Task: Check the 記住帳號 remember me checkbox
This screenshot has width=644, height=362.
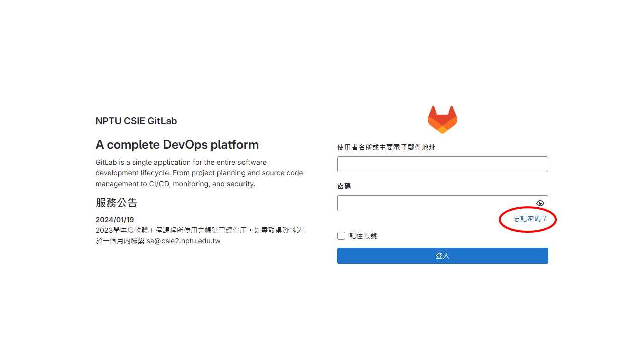Action: pos(341,236)
